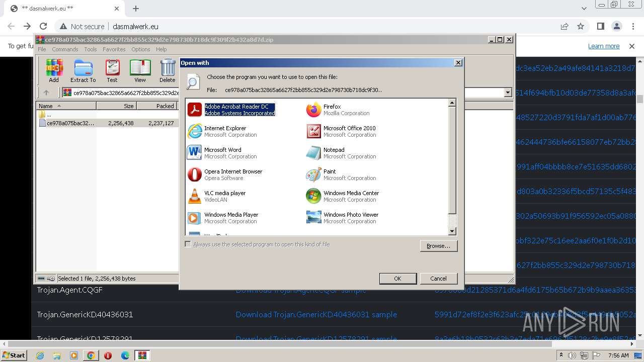Reload the page in Chrome

(x=43, y=26)
